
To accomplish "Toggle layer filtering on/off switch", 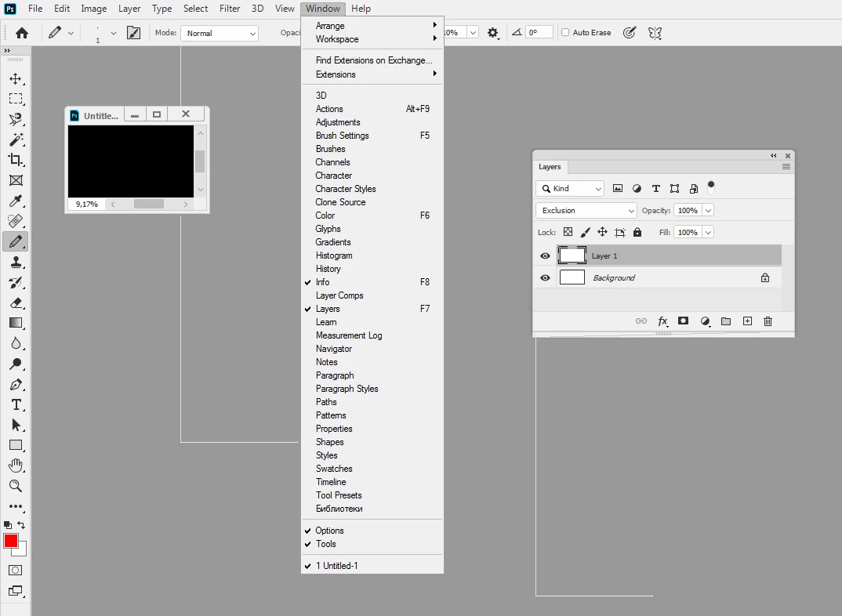I will (x=711, y=188).
